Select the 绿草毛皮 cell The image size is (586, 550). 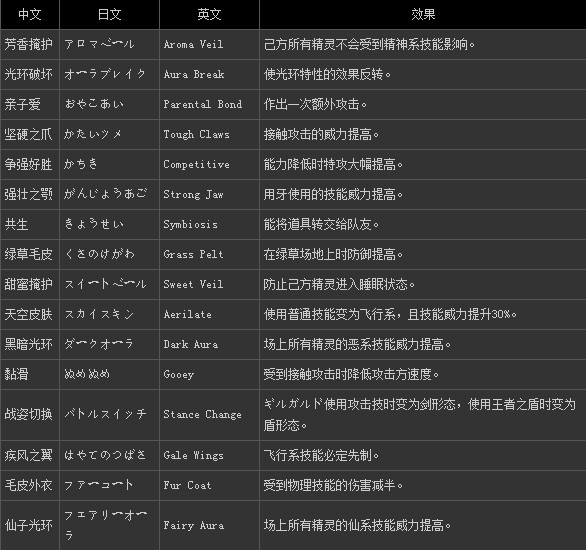(30, 254)
